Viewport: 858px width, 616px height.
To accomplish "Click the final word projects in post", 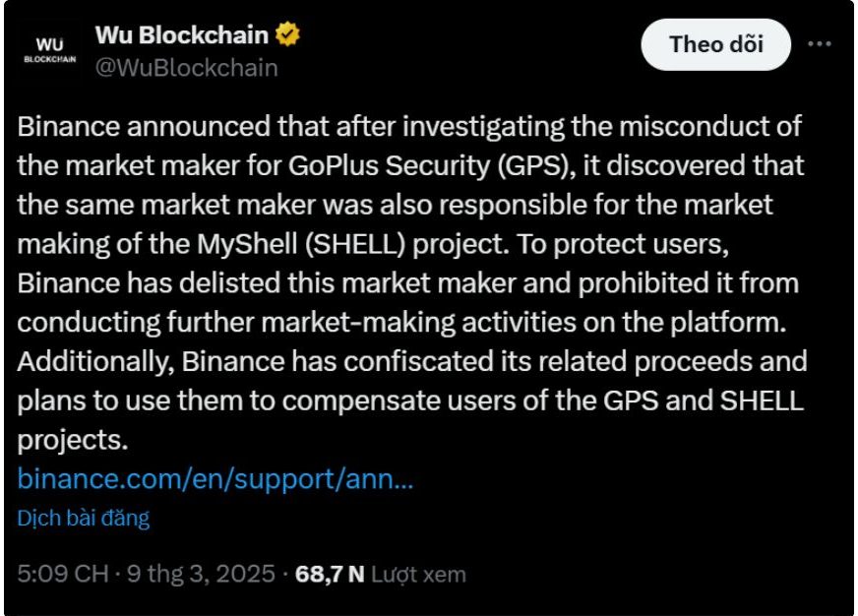I will coord(73,440).
